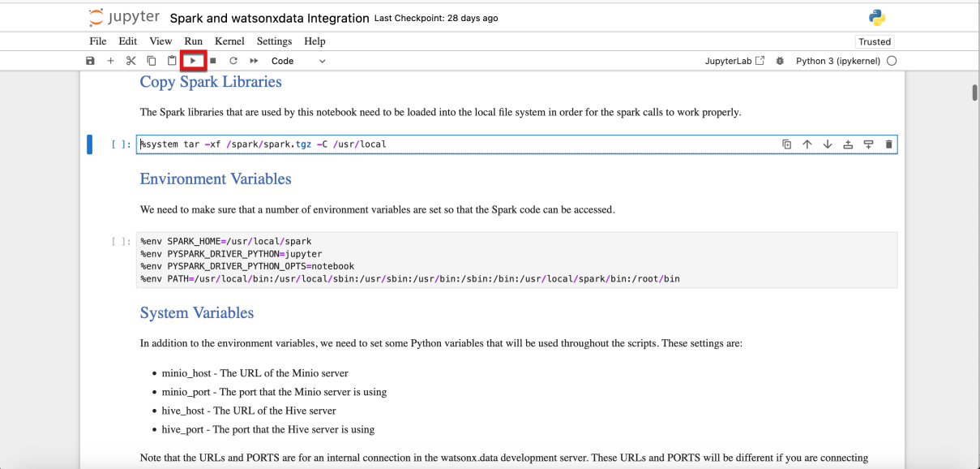Select the System Variables heading
The width and height of the screenshot is (980, 469).
tap(197, 313)
